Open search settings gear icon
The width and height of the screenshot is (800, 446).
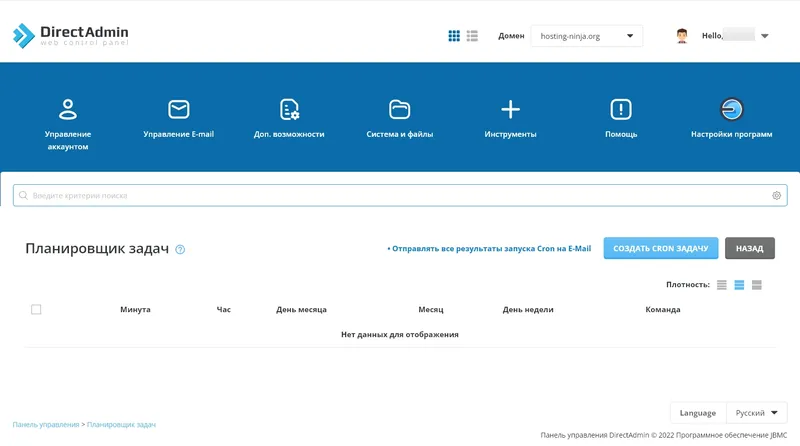(777, 195)
